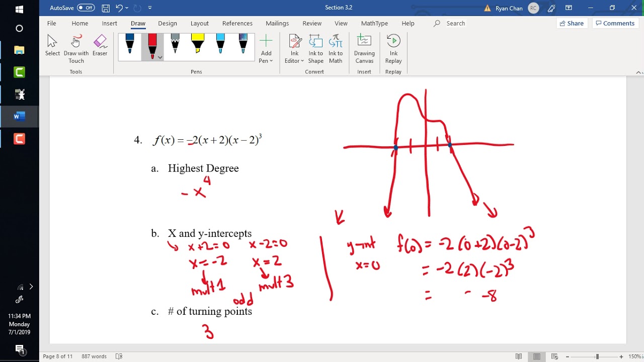Image resolution: width=644 pixels, height=362 pixels.
Task: Convert with Ink to Shape
Action: (x=316, y=49)
